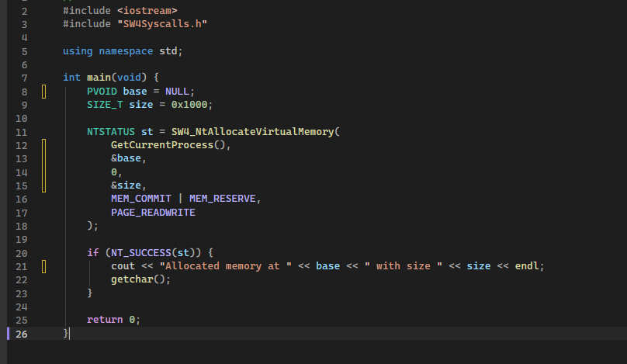Click the getchar() call
627x364 pixels.
pyautogui.click(x=138, y=279)
